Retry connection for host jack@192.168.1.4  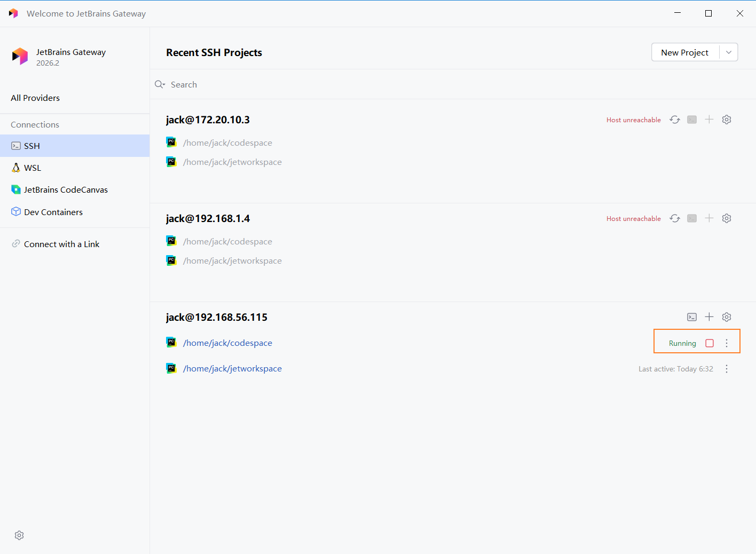[x=675, y=218]
